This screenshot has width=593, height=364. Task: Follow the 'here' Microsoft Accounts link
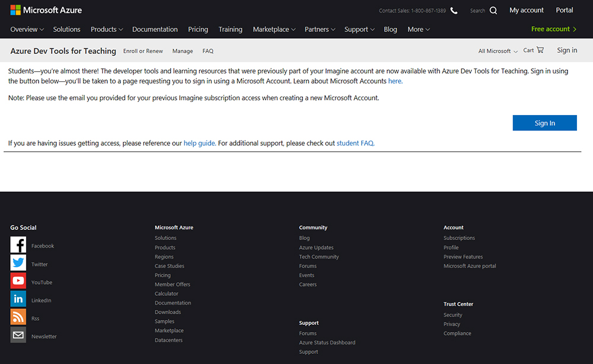395,81
